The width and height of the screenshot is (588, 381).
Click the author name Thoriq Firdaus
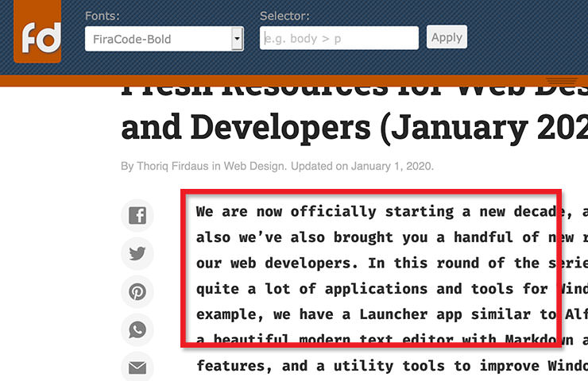pyautogui.click(x=172, y=166)
